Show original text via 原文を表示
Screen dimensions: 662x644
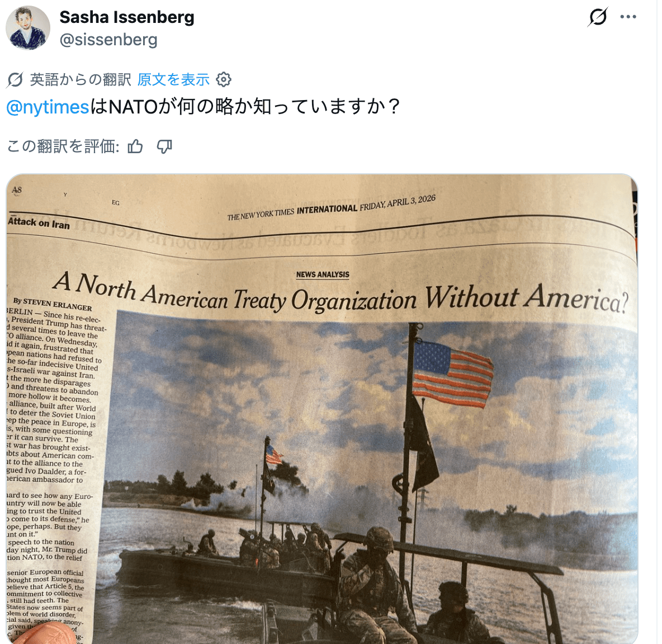173,79
